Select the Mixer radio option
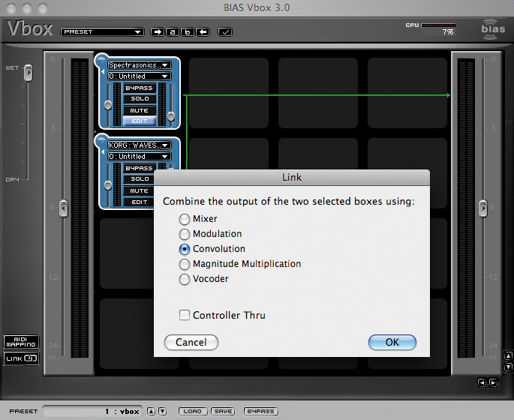The height and width of the screenshot is (420, 514). (185, 219)
